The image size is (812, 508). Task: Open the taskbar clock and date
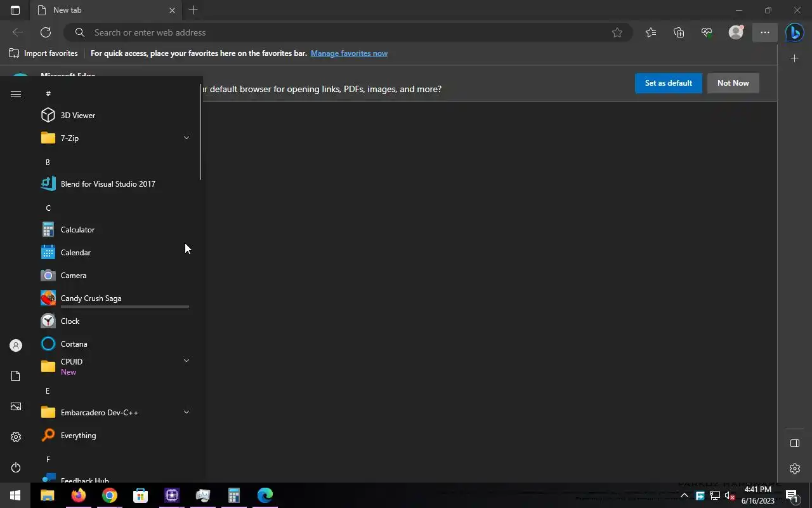758,495
